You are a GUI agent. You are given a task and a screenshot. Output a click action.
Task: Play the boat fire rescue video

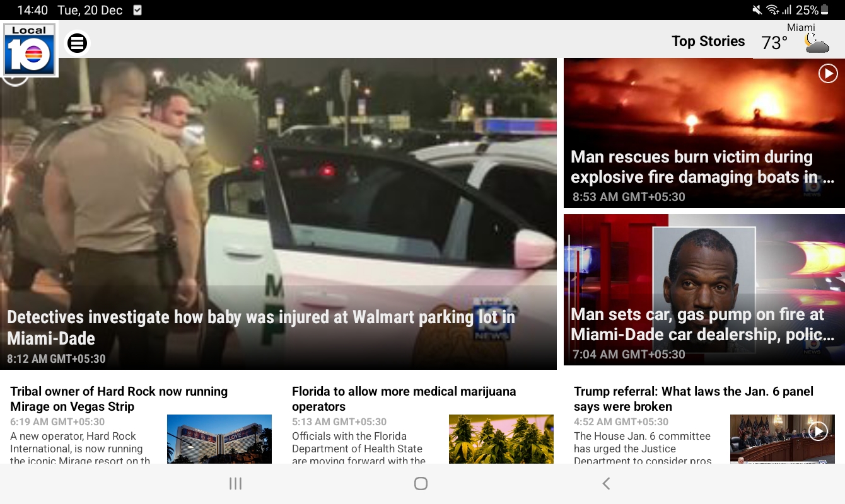(x=828, y=74)
